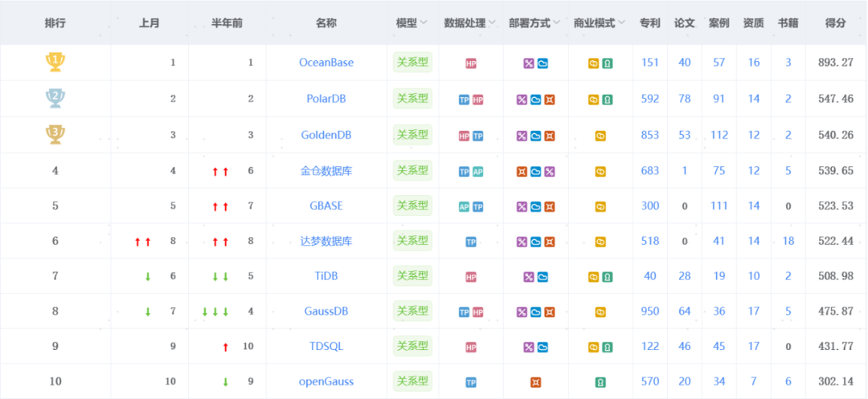Click the AP badge in the 金仓数据库 row

(x=477, y=172)
